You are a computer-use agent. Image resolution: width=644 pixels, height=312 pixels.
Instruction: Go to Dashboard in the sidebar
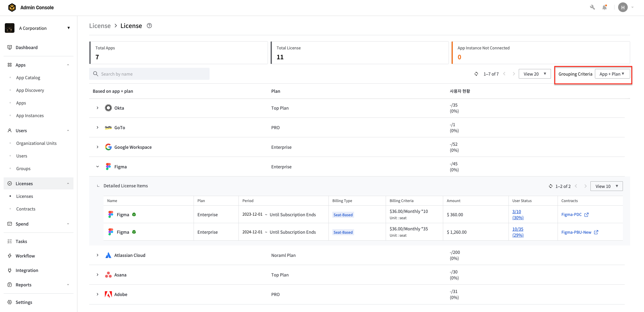(26, 48)
